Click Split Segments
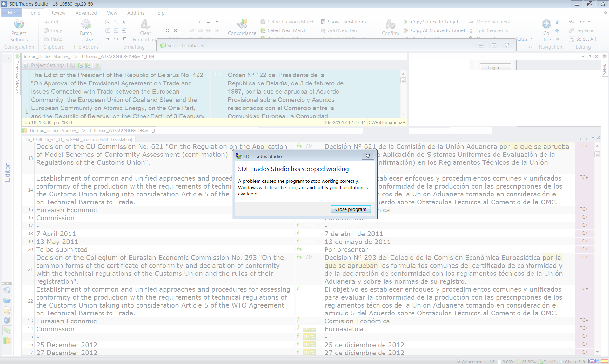This screenshot has height=364, width=609. click(489, 30)
